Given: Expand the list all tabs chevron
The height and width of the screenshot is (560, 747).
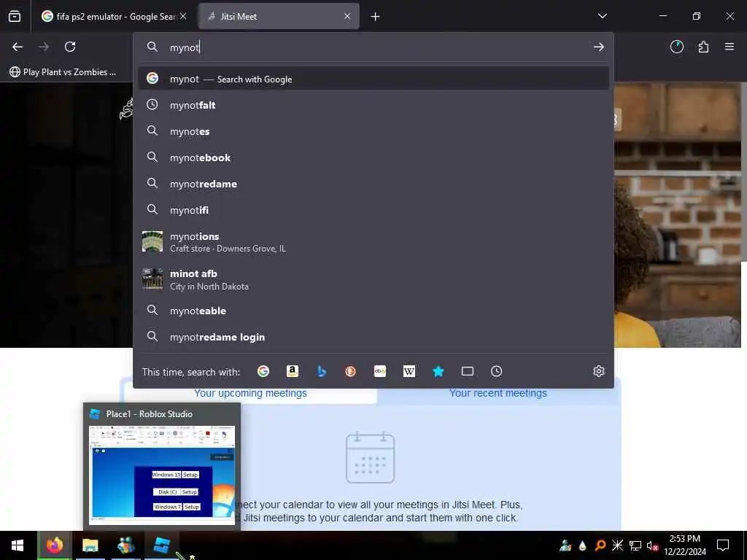Looking at the screenshot, I should coord(603,16).
